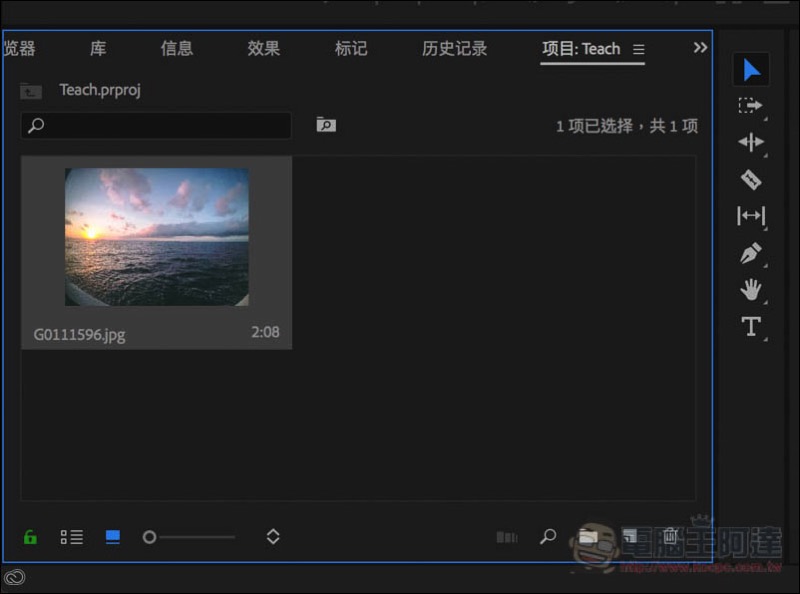
Task: Click the G0111596.jpg file name
Action: (x=79, y=335)
